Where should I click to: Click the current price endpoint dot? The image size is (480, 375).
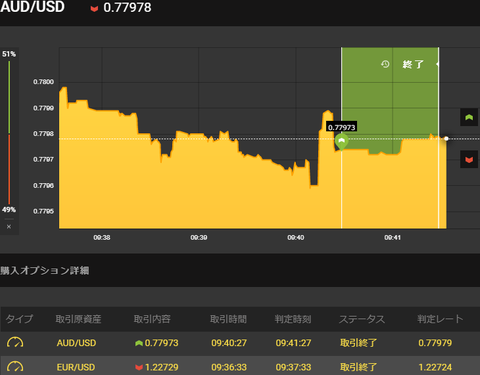(446, 139)
